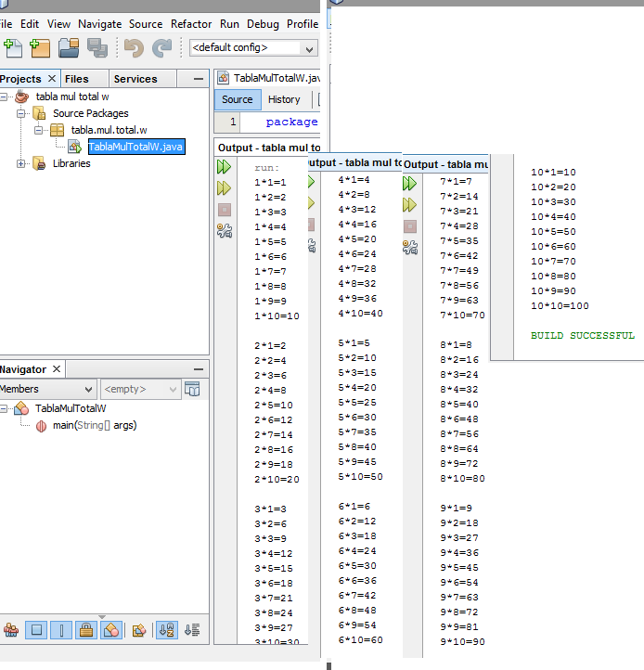
Task: Click the Re-run icon in third Output panel
Action: (409, 184)
